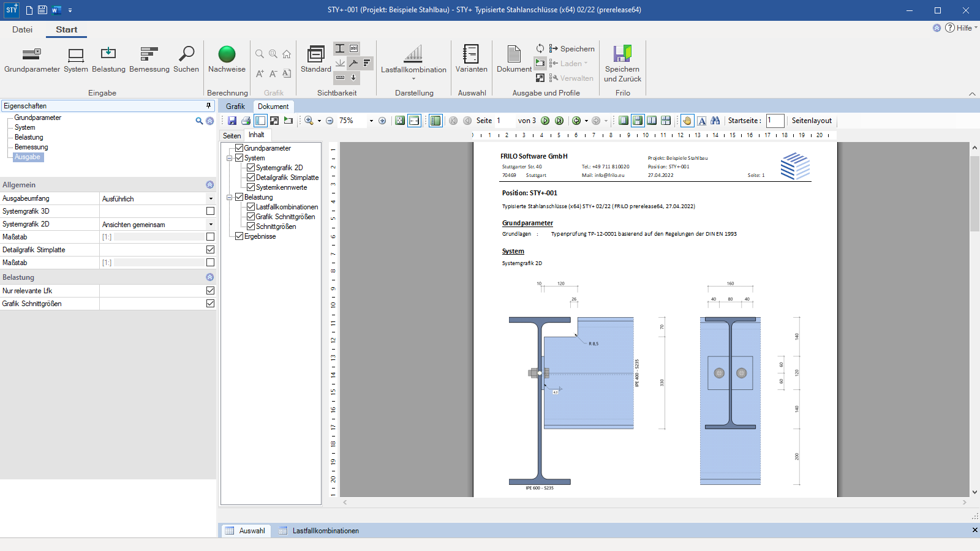Click the Standard visibility icon

click(x=316, y=60)
